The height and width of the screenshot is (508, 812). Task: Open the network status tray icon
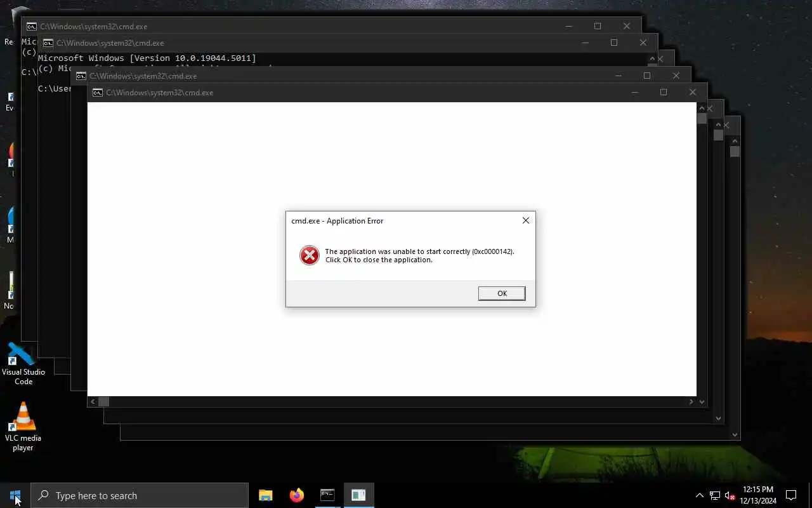(715, 495)
